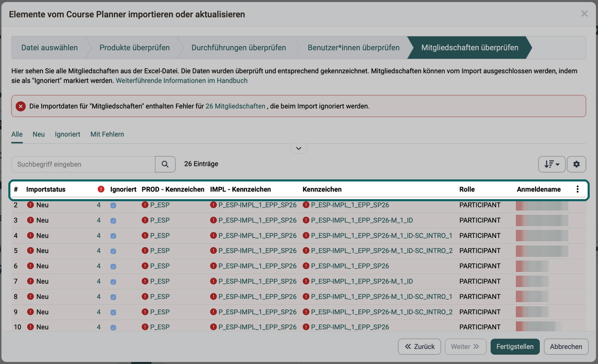Close the import dialog with X

pos(584,14)
